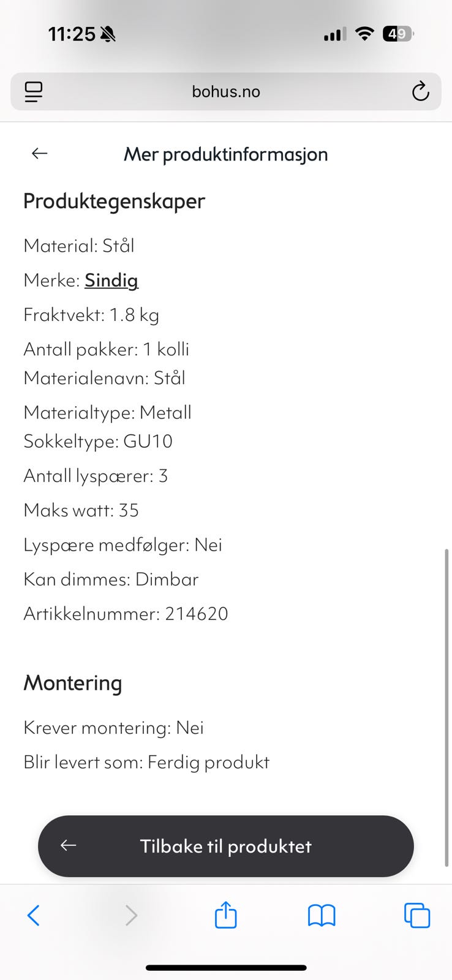Click the Tilbake til produktet button
Screen dimensions: 452x980
[226, 846]
